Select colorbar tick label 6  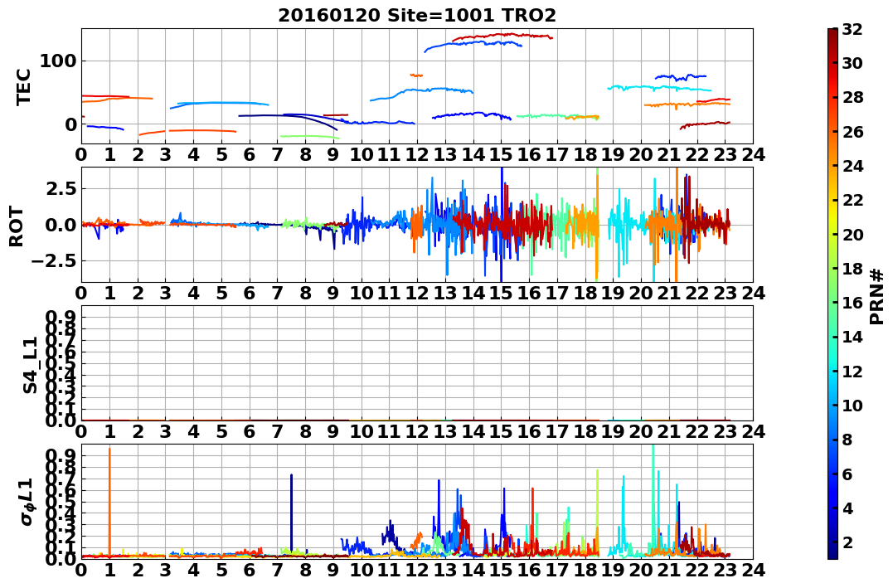pos(847,474)
